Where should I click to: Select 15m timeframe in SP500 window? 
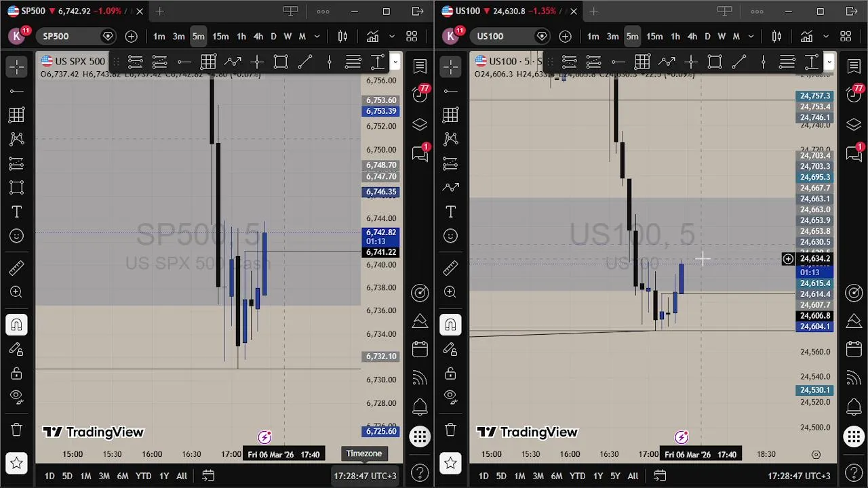pos(220,37)
